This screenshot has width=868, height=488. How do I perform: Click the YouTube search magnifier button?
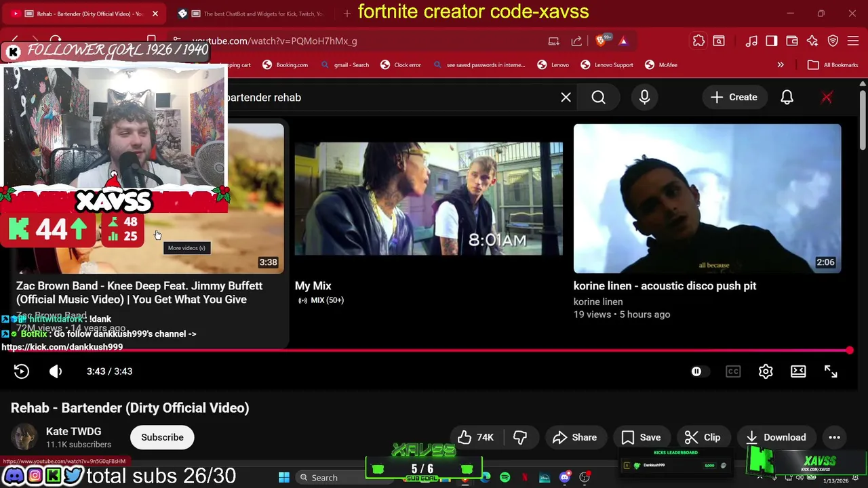599,98
